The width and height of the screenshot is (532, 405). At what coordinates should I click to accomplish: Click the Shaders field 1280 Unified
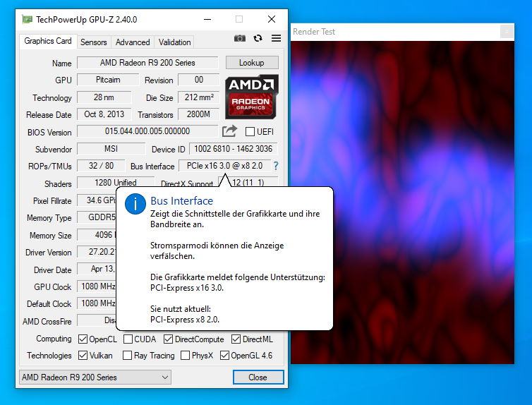116,182
